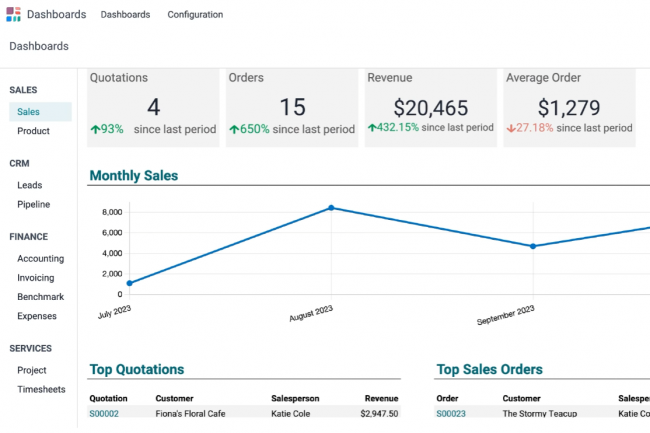
Task: Go to the Leads dashboard
Action: tap(29, 185)
